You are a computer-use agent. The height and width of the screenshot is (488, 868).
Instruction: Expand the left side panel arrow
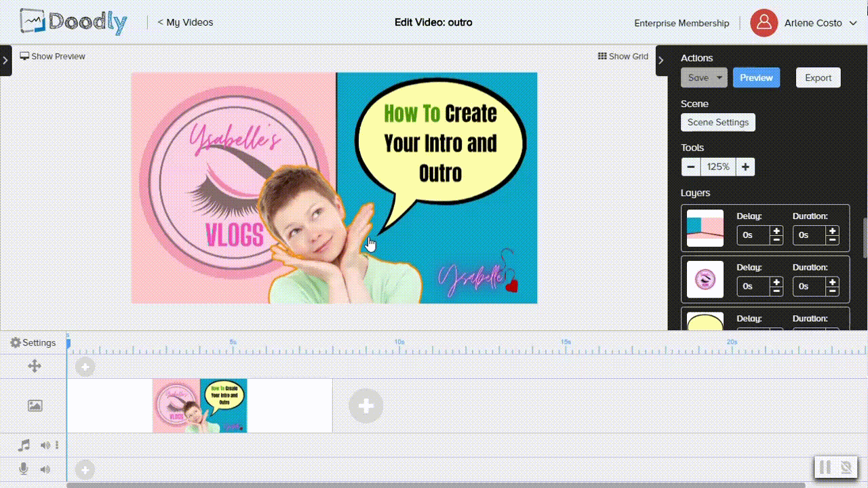[5, 60]
